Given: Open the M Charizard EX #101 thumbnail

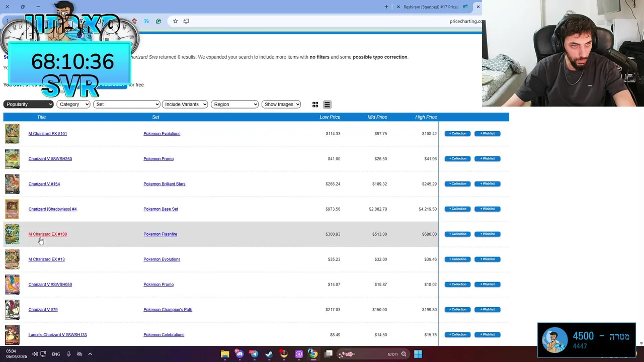Looking at the screenshot, I should [12, 134].
